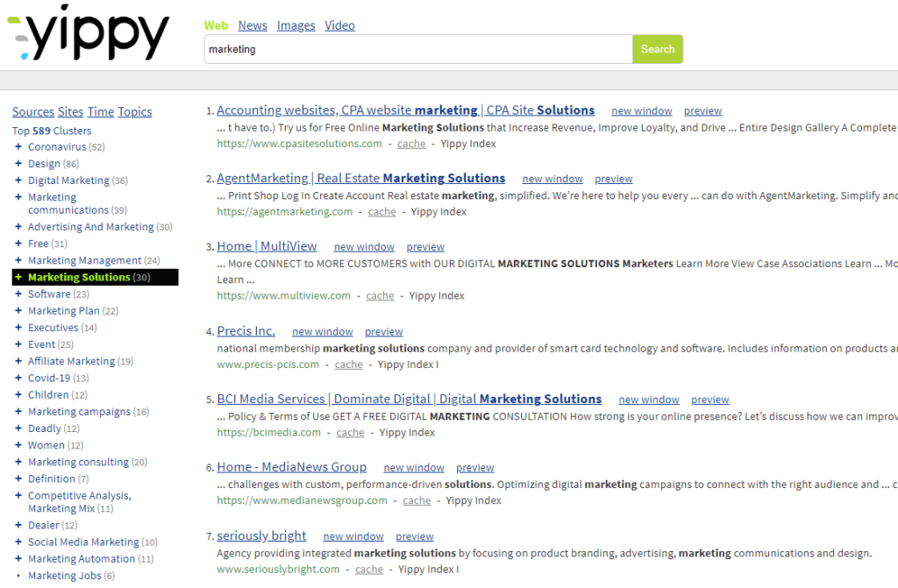
Task: Expand Marketing Plan plus icon
Action: 18,310
